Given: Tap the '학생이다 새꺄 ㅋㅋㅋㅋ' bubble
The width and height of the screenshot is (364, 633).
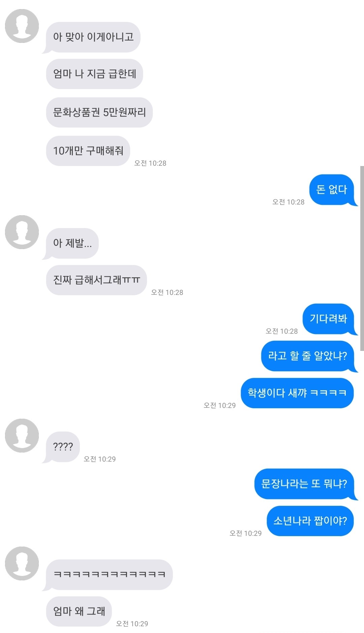Looking at the screenshot, I should (x=297, y=393).
